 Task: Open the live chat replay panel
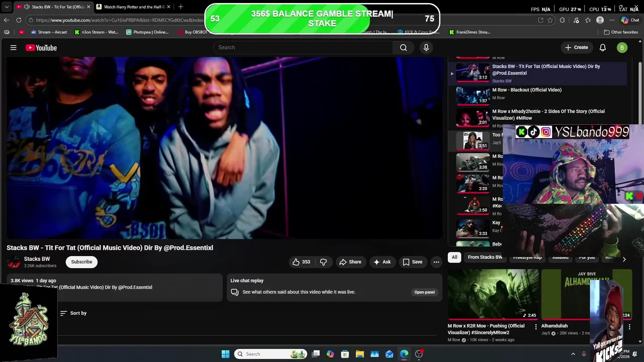(425, 292)
